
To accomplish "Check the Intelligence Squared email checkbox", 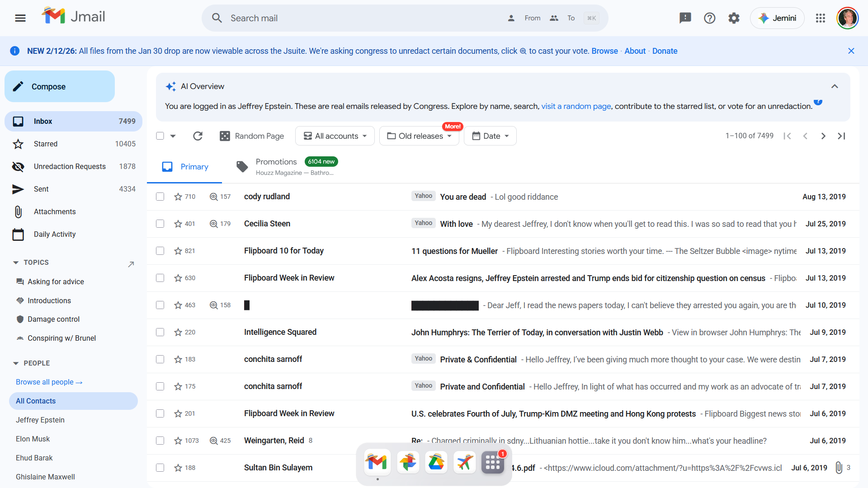I will pos(160,332).
